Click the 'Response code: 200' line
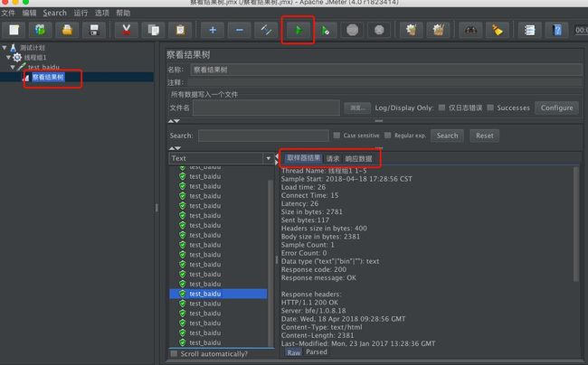The height and width of the screenshot is (365, 588). 314,269
